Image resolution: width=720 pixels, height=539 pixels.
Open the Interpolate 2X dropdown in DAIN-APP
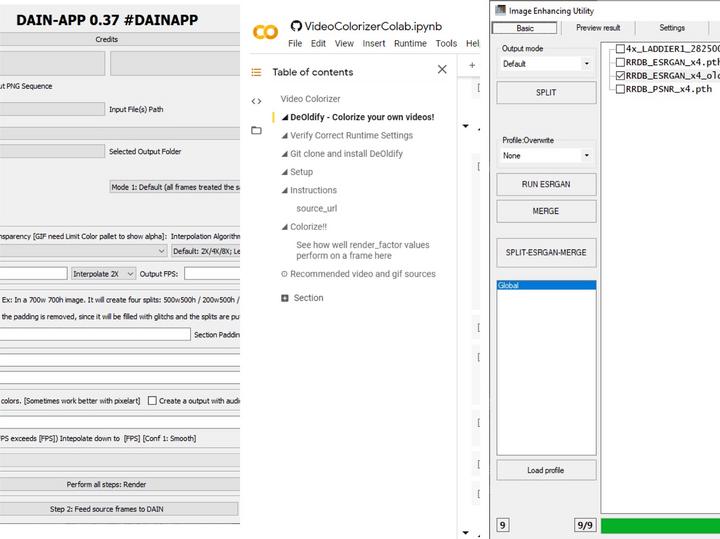click(103, 274)
